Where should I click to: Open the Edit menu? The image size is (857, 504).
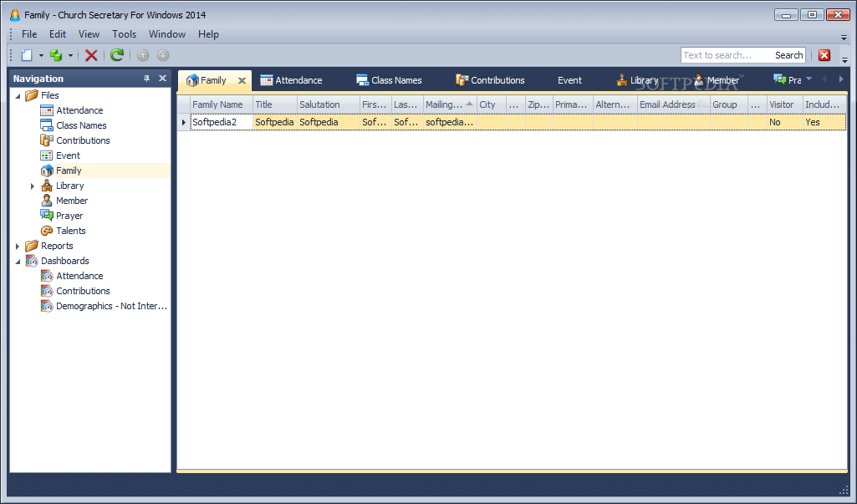tap(58, 34)
